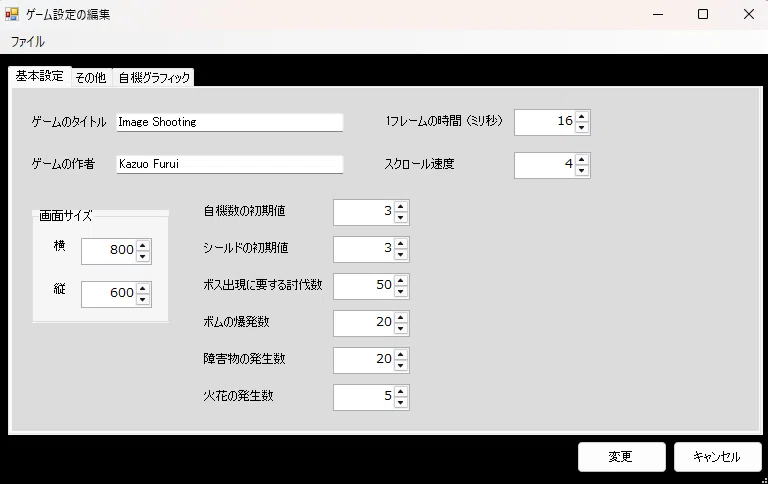Viewport: 768px width, 484px height.
Task: Increase 横 screen width with up arrow
Action: [143, 245]
